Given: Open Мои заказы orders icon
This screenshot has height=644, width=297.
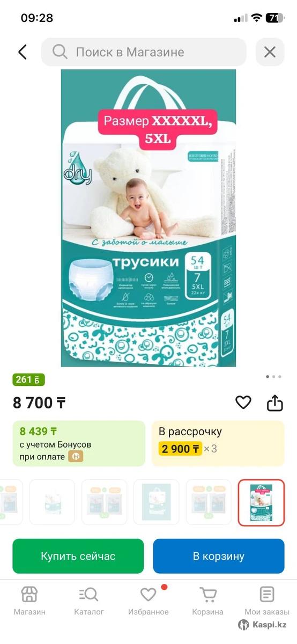Looking at the screenshot, I should (x=267, y=595).
